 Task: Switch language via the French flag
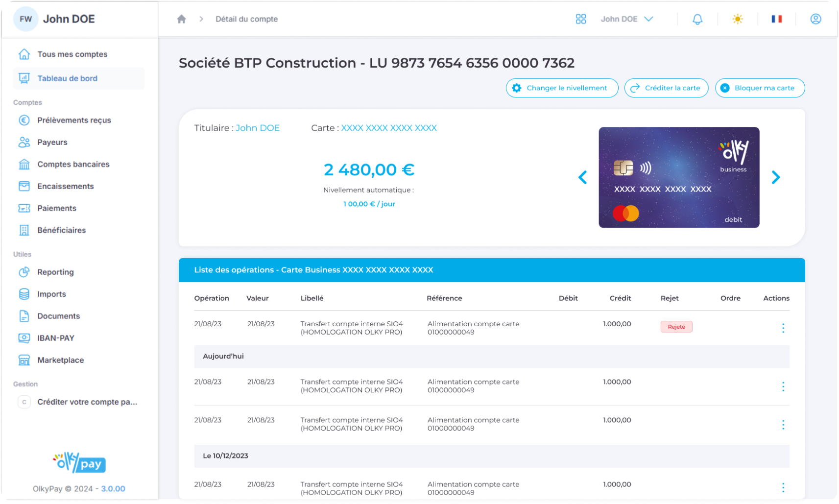click(x=776, y=19)
